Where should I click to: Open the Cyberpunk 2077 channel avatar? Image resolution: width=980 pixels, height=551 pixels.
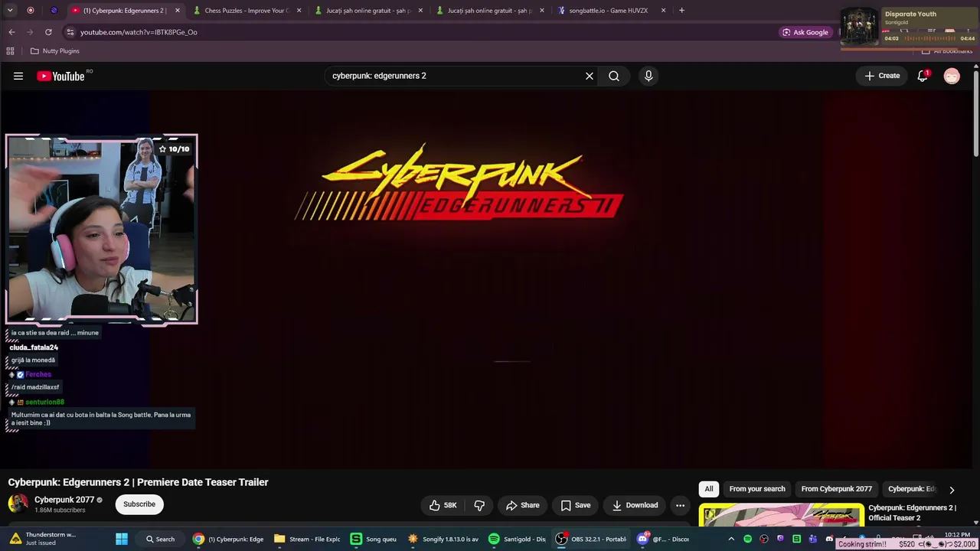tap(18, 504)
